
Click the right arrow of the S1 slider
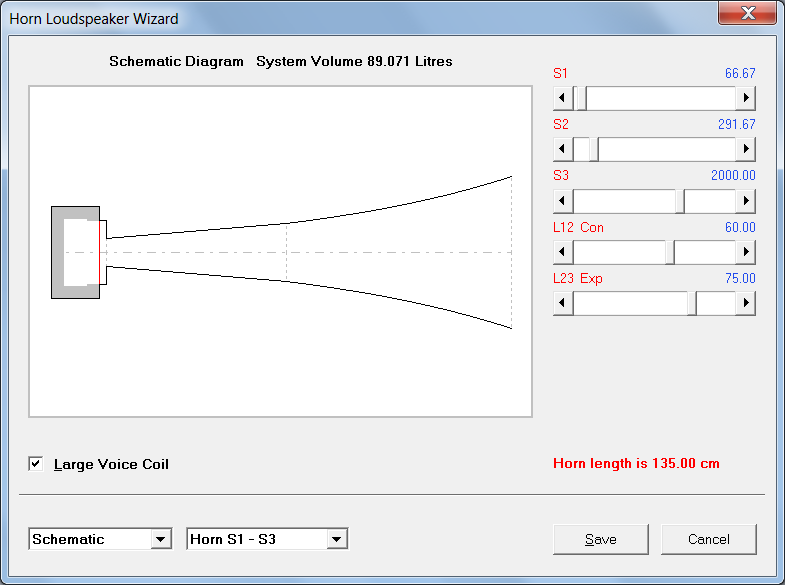[x=745, y=98]
